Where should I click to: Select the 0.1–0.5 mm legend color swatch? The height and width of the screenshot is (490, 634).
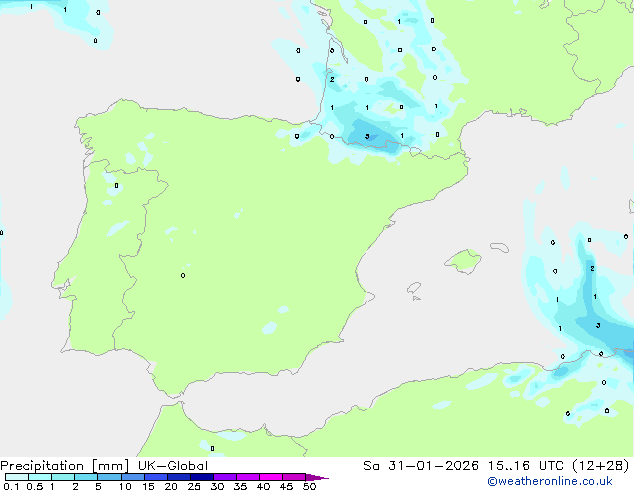pyautogui.click(x=17, y=477)
